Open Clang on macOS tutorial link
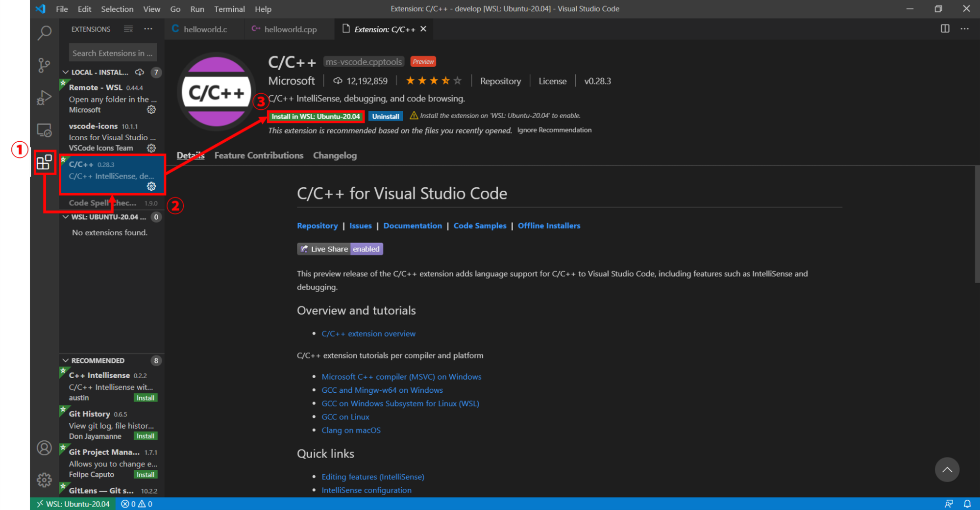Screen dimensions: 980x510 [351, 430]
